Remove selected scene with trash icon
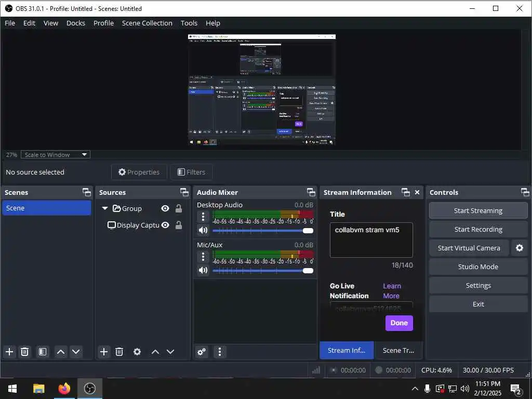Image resolution: width=532 pixels, height=399 pixels. (x=25, y=352)
